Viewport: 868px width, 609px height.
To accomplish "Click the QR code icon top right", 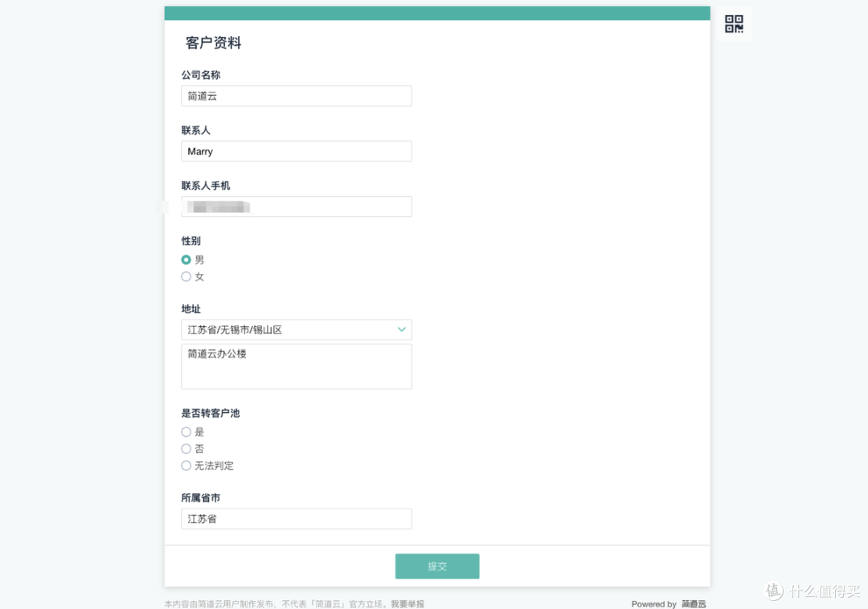I will 734,23.
